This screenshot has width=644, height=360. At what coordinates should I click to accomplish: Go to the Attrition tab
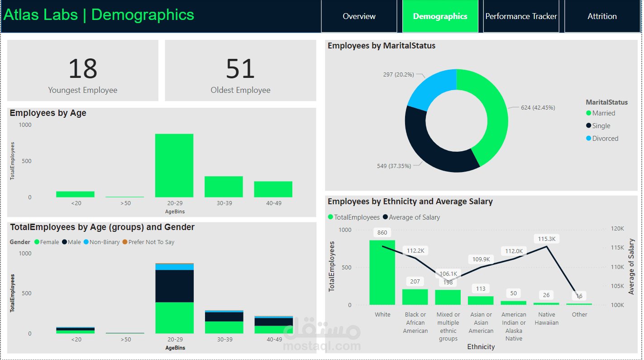602,16
